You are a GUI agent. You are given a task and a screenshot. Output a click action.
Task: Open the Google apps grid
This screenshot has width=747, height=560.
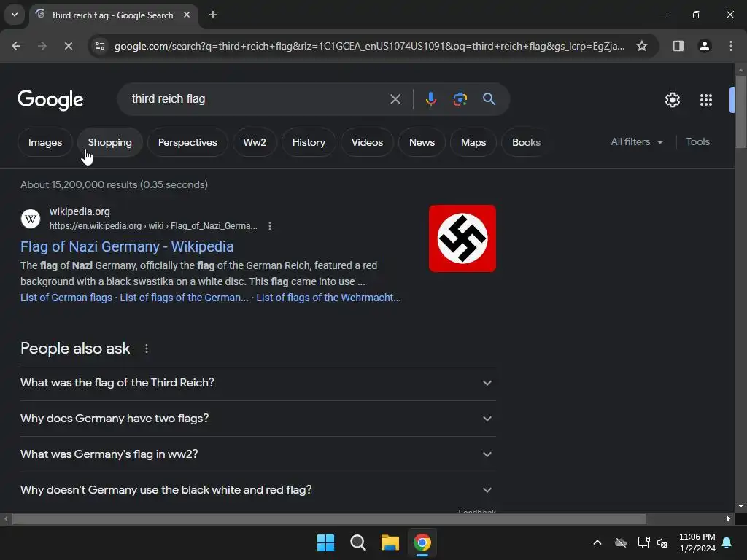(x=706, y=100)
